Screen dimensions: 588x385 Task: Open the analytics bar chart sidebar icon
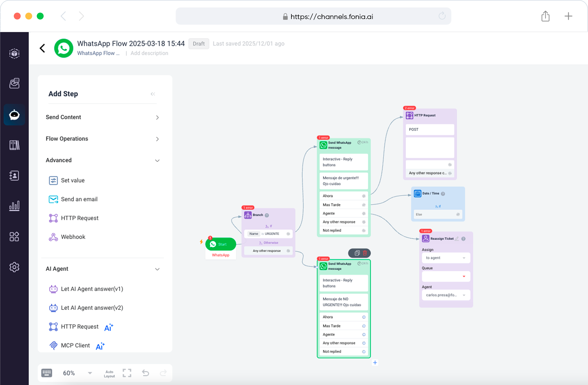(x=14, y=206)
